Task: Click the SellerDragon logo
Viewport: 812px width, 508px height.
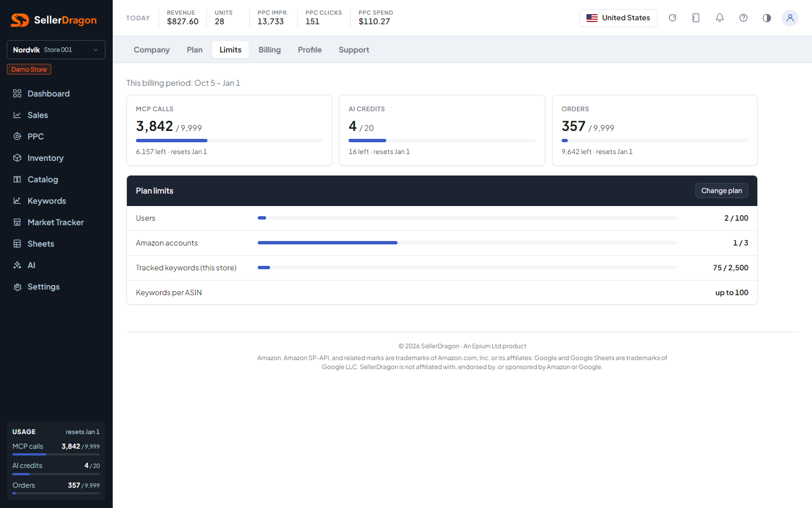Action: point(54,20)
